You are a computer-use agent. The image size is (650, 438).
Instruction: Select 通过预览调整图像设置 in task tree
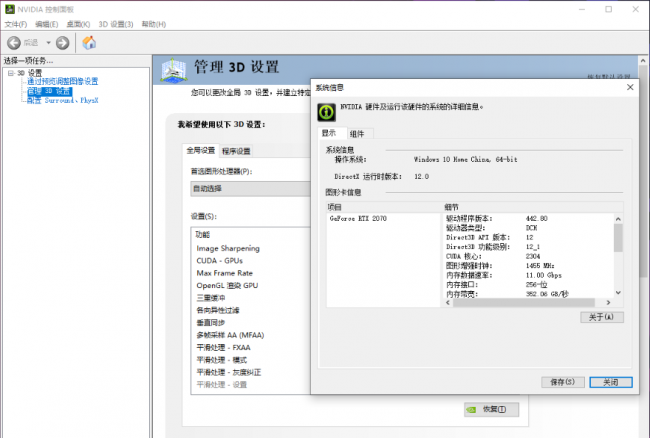click(x=63, y=81)
